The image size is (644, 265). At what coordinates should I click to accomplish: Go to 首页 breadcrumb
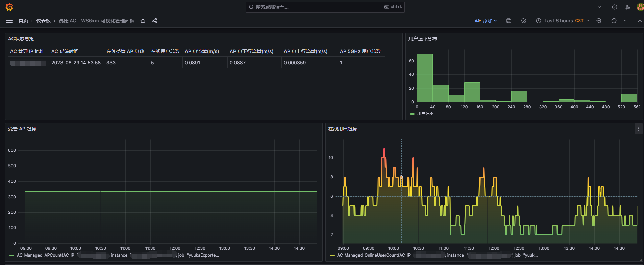(x=23, y=21)
